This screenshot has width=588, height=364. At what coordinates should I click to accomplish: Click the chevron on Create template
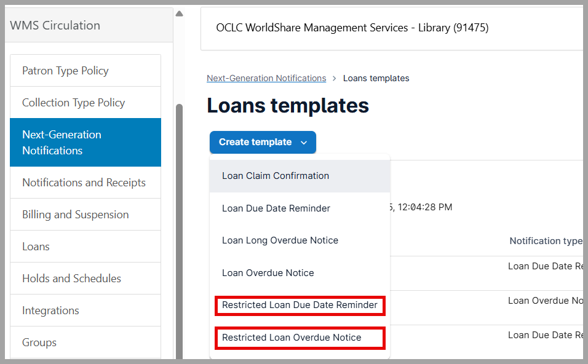tap(304, 143)
